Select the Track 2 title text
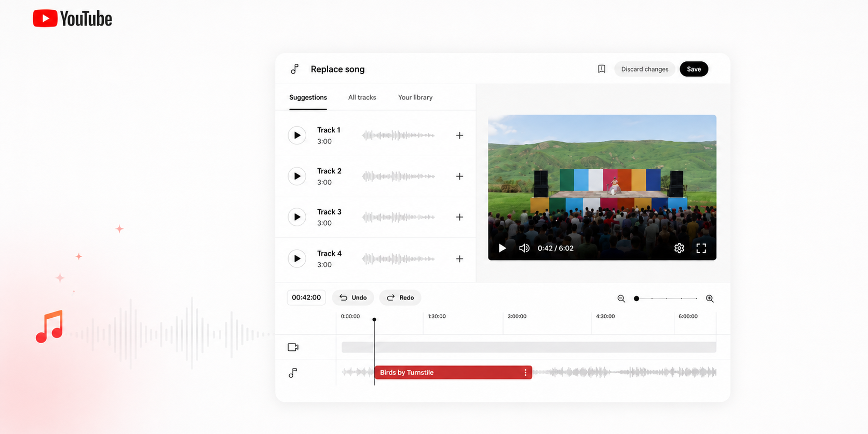The image size is (868, 434). (x=329, y=171)
